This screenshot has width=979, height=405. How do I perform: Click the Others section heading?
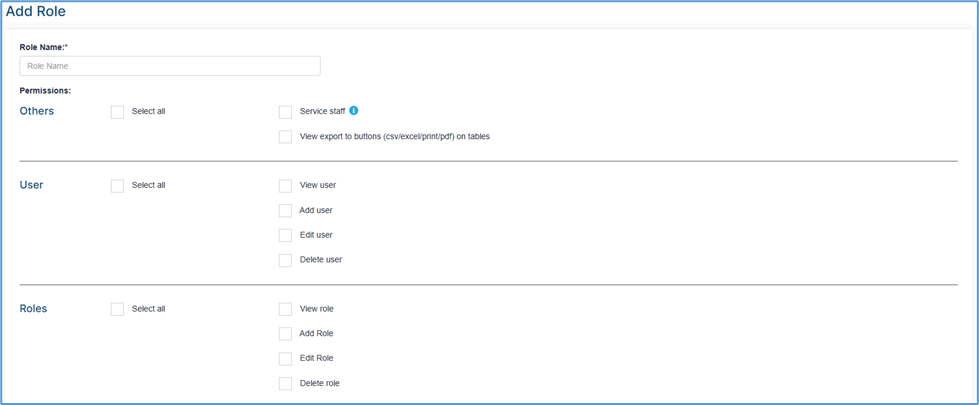point(37,111)
